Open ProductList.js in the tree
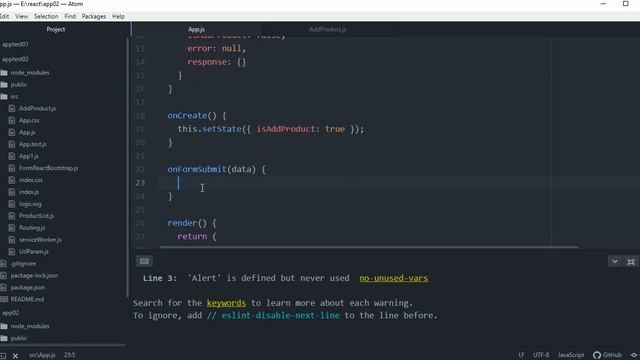Viewport: 640px width, 360px height. [36, 216]
